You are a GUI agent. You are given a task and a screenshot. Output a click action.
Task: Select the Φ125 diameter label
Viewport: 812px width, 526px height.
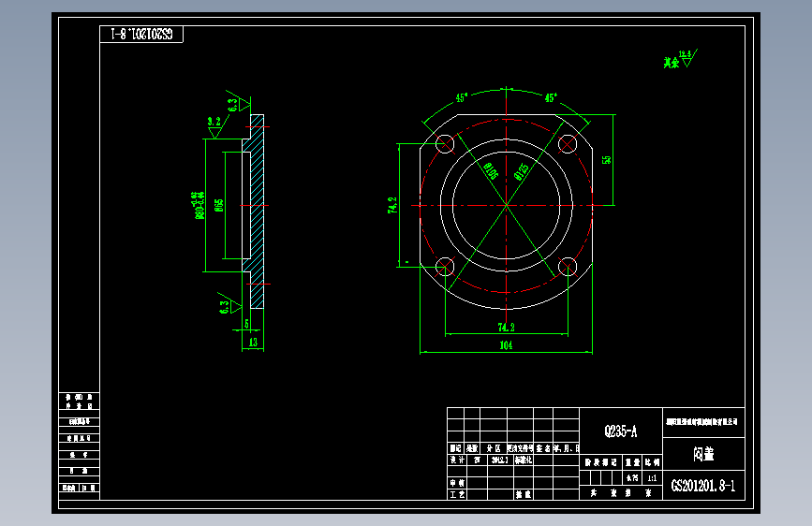tap(522, 171)
